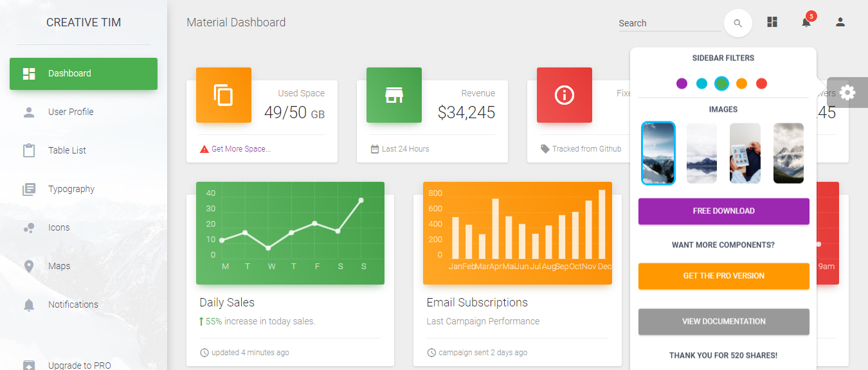Select the red sidebar filter color

tap(761, 84)
